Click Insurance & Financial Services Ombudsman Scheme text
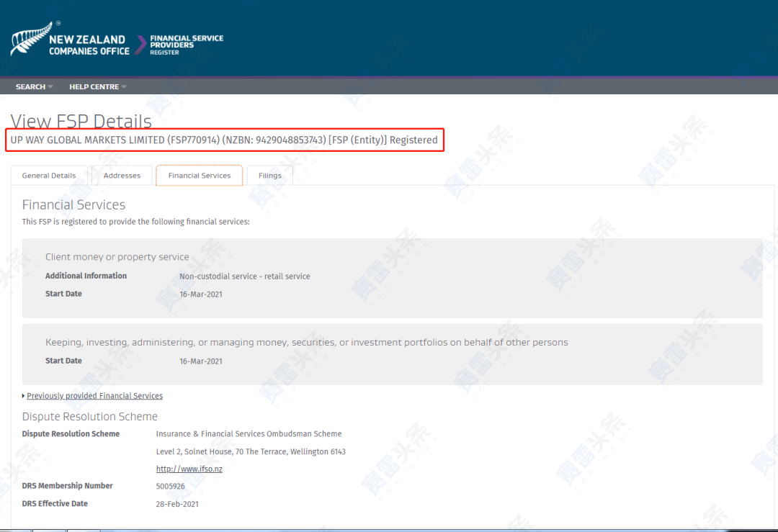778x532 pixels. (x=249, y=434)
